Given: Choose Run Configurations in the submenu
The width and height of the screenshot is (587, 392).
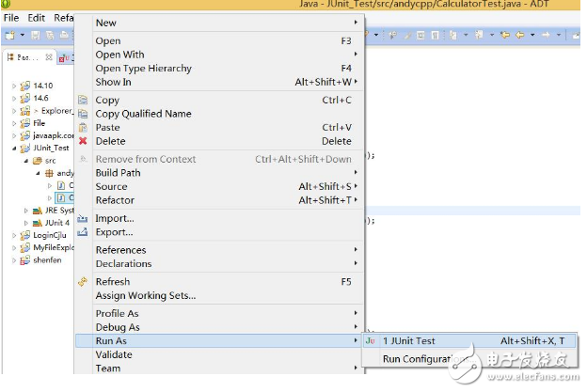Looking at the screenshot, I should (x=423, y=359).
